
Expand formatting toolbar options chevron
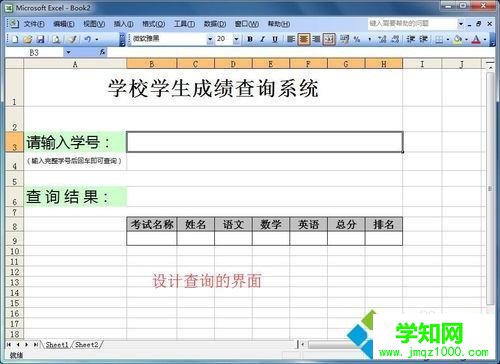point(492,39)
